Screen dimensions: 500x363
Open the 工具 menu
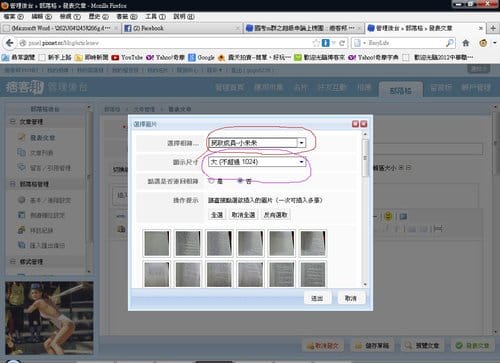pos(155,16)
